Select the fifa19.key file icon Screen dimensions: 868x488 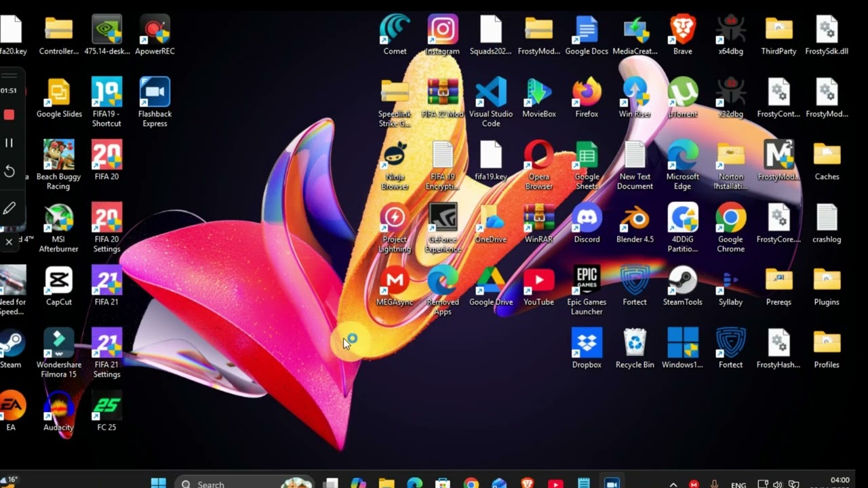pos(491,161)
